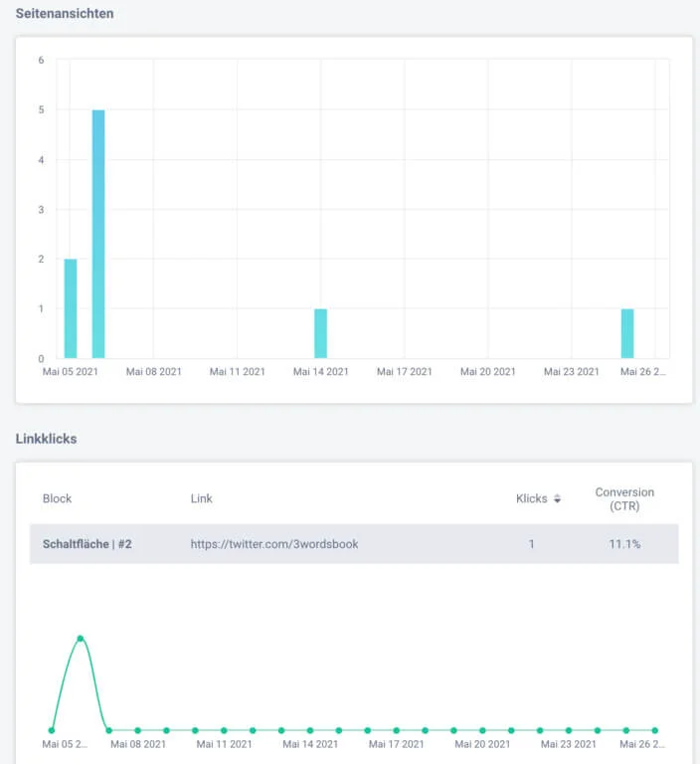Open the twitter.com/3wordsbook link
The width and height of the screenshot is (700, 764).
tap(273, 544)
